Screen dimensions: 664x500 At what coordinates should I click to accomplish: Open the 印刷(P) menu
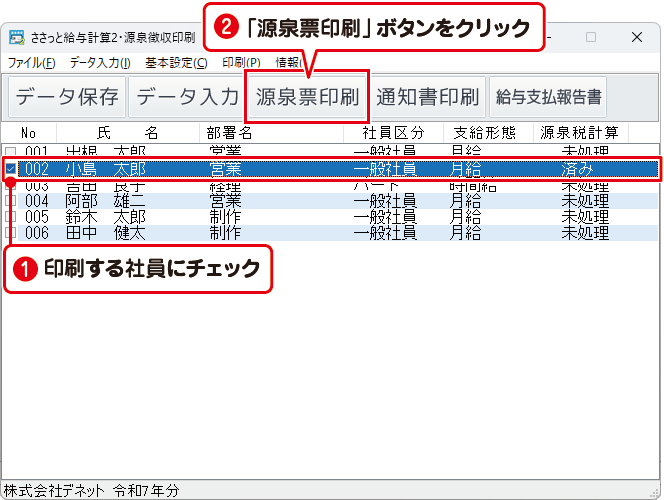point(241,63)
